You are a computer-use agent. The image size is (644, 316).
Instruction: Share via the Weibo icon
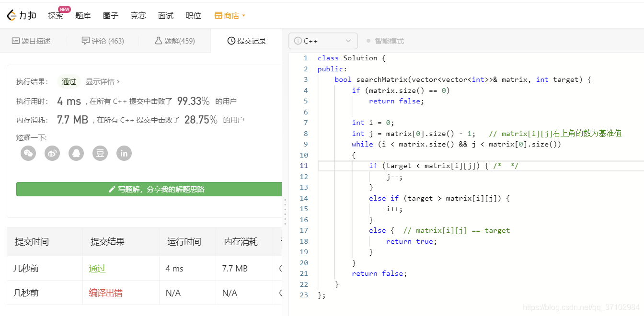[x=52, y=153]
